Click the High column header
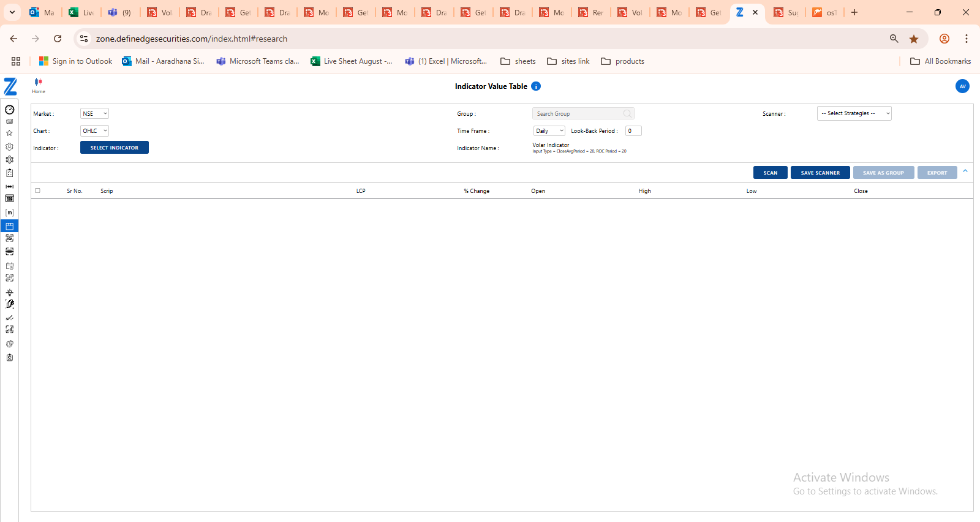The width and height of the screenshot is (980, 522). (645, 191)
